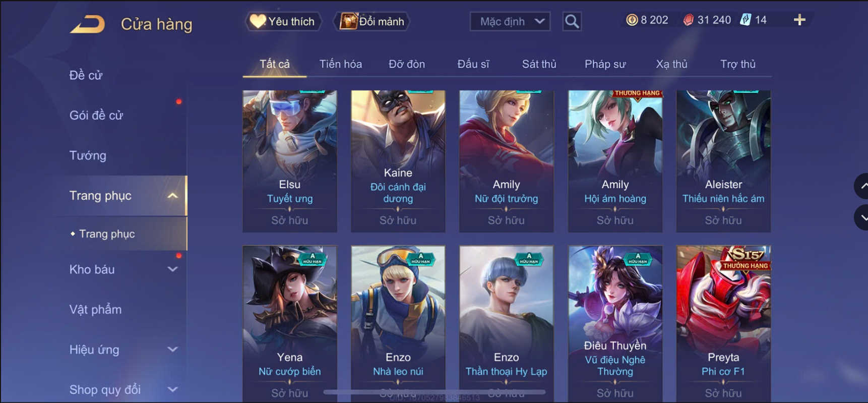Click the plus icon to add currency
The image size is (868, 403).
click(799, 20)
